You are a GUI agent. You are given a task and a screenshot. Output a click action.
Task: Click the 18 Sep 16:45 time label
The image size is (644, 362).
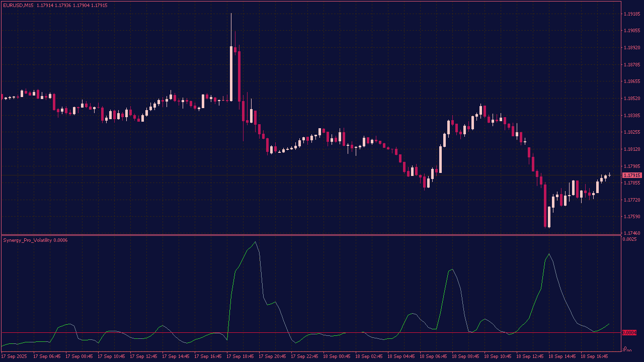[x=595, y=356]
